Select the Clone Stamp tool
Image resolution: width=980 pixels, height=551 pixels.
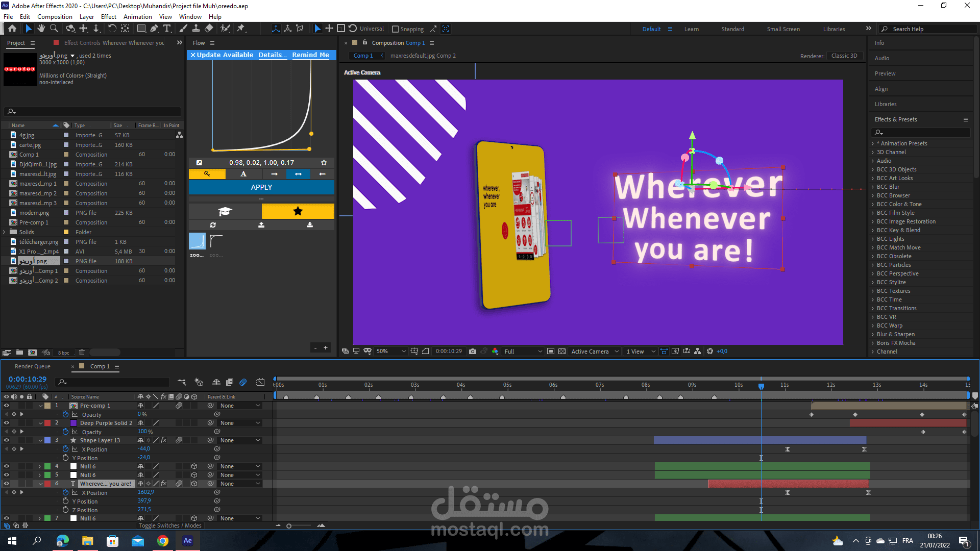[x=195, y=29]
